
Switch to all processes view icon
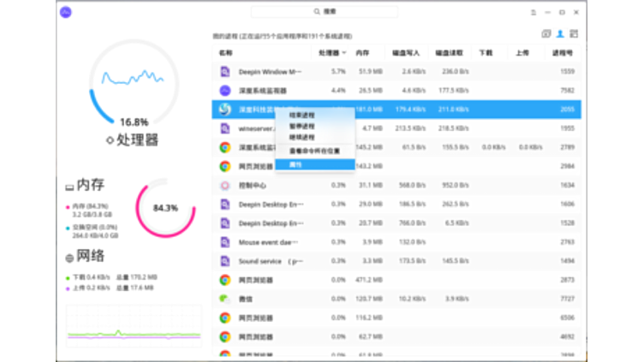[574, 34]
